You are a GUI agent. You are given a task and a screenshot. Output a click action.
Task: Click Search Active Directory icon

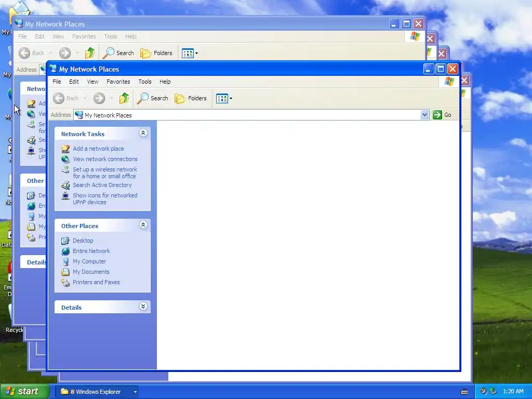tap(65, 185)
